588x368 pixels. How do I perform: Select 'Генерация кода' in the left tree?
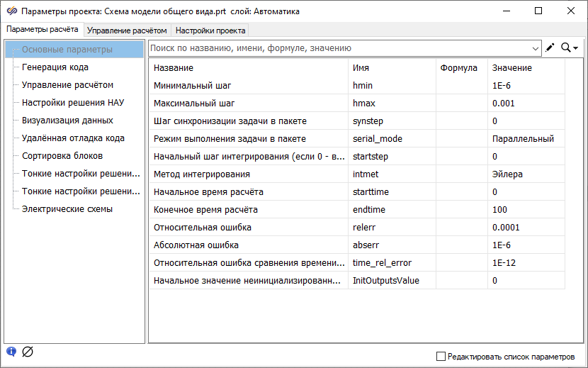[55, 67]
